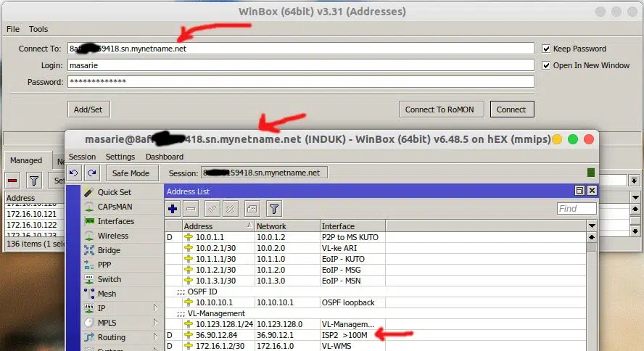The image size is (644, 351).
Task: Click the Login field containing masarie
Action: [x=301, y=65]
